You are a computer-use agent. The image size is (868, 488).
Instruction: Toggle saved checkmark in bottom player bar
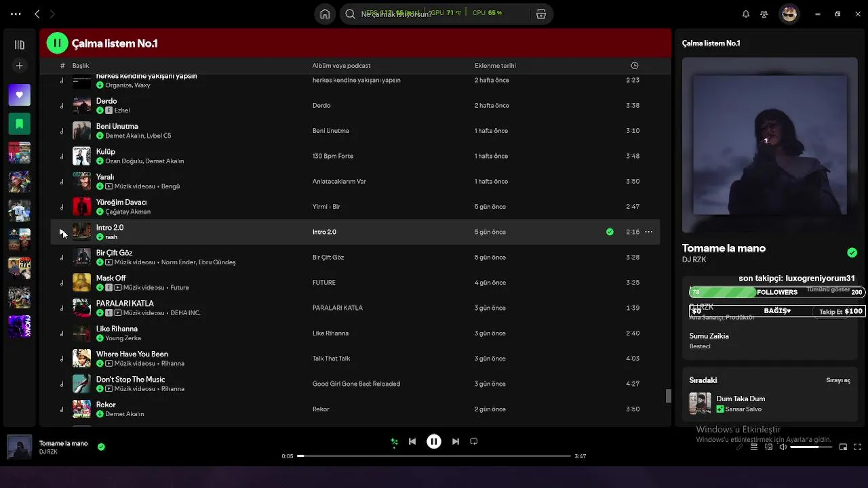point(101,447)
